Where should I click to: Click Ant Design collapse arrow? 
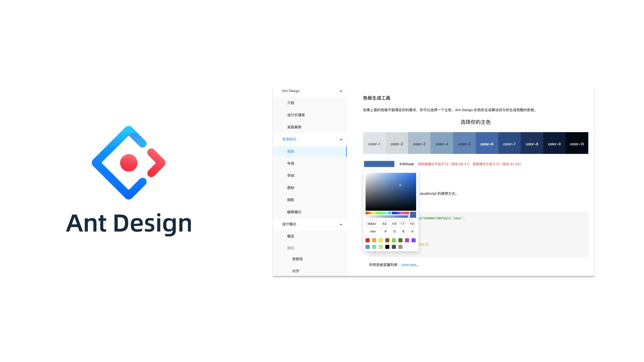pyautogui.click(x=341, y=91)
